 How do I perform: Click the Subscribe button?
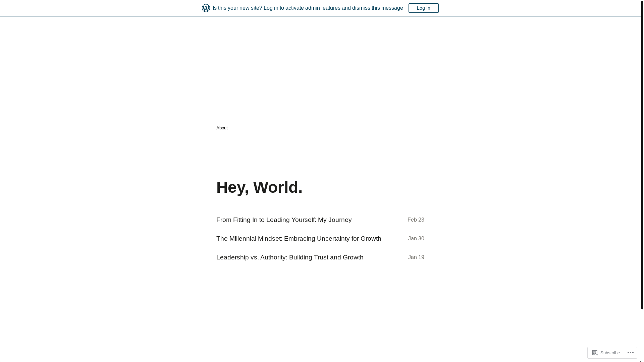coord(606,353)
